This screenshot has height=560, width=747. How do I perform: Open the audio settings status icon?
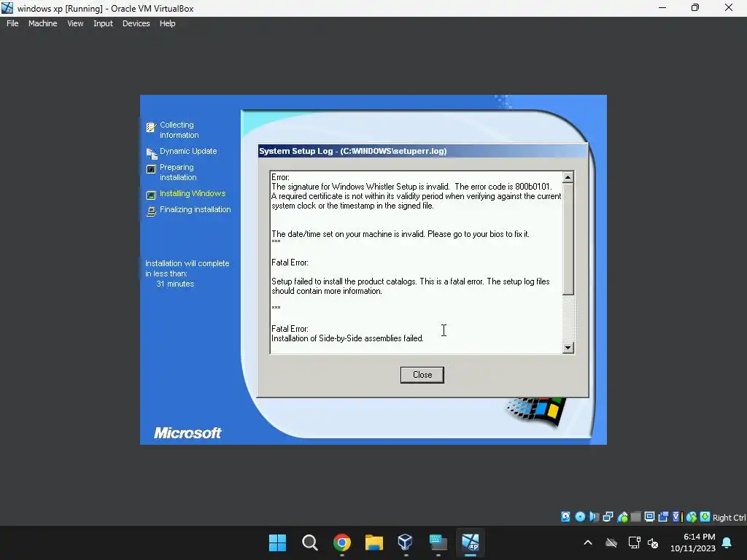point(594,517)
